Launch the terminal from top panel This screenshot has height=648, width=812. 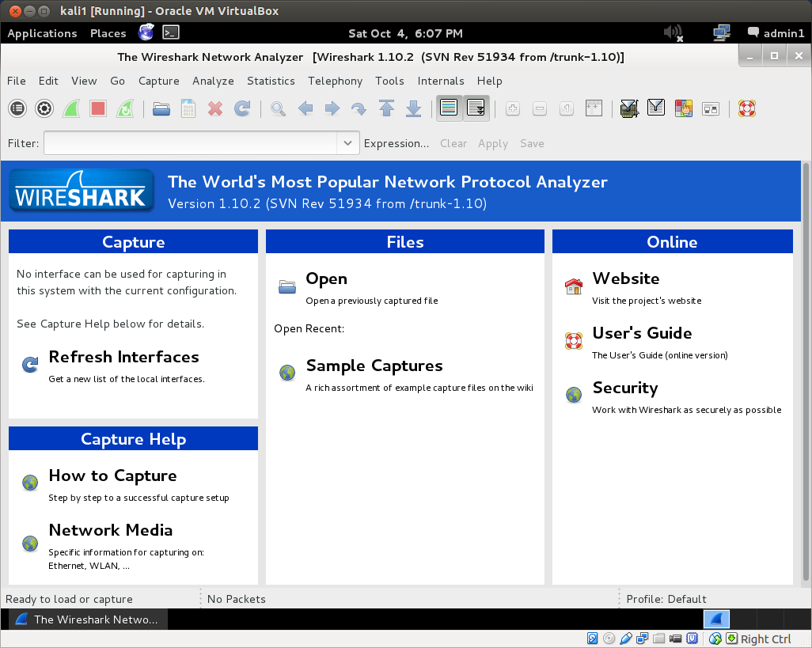(171, 32)
